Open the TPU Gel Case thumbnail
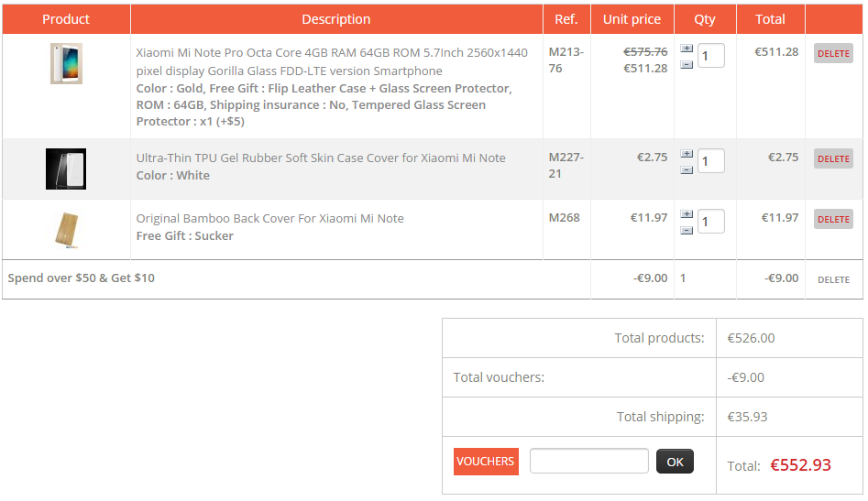 66,169
